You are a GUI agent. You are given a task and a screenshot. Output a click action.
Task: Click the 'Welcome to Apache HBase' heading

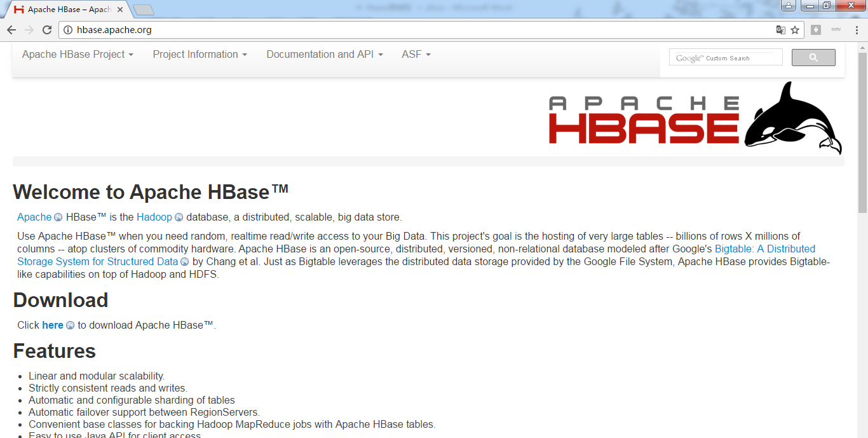coord(151,192)
